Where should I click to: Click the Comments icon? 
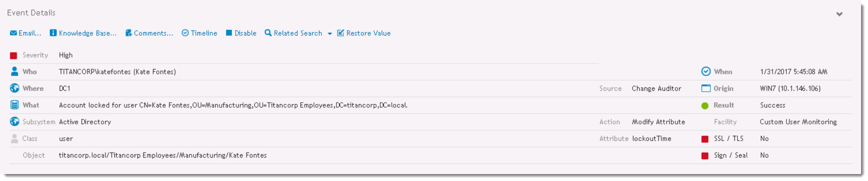pyautogui.click(x=129, y=33)
